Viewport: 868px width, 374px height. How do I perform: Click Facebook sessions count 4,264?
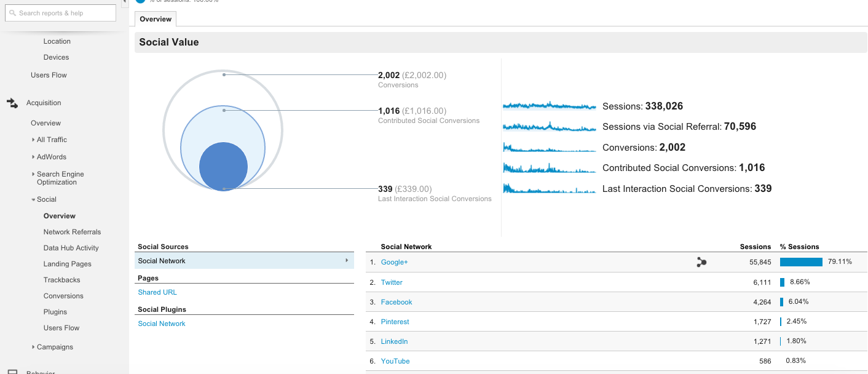(761, 302)
